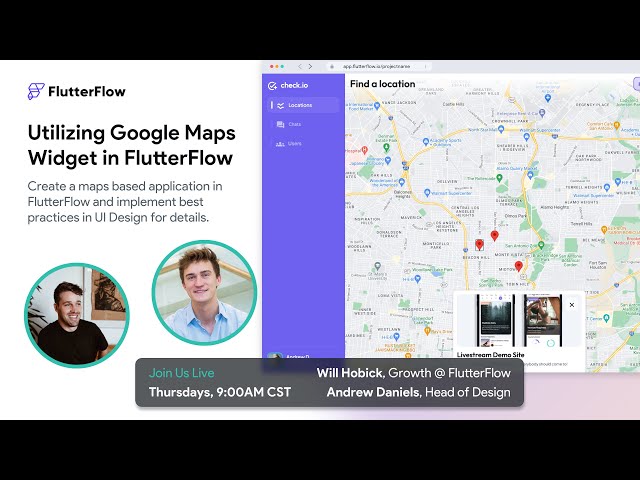
Task: Click the "Utilizing Google Maps Widget" title
Action: [x=131, y=145]
